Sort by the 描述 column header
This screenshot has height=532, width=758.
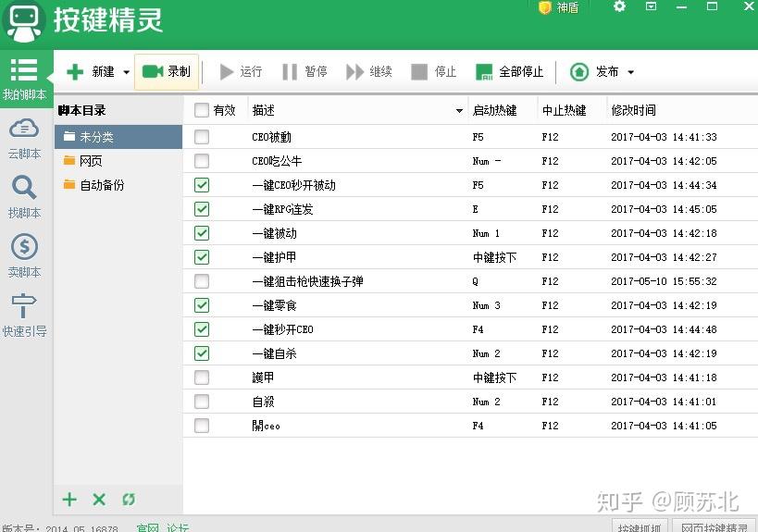358,110
